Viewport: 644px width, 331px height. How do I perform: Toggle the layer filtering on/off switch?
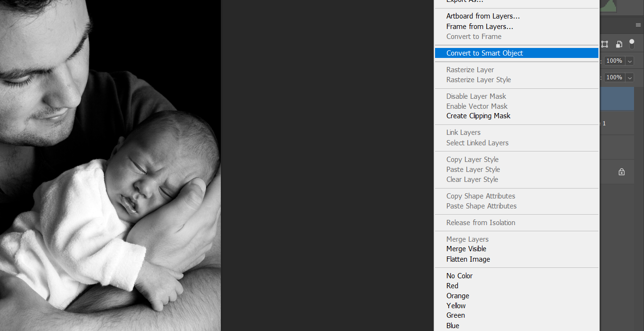point(632,44)
